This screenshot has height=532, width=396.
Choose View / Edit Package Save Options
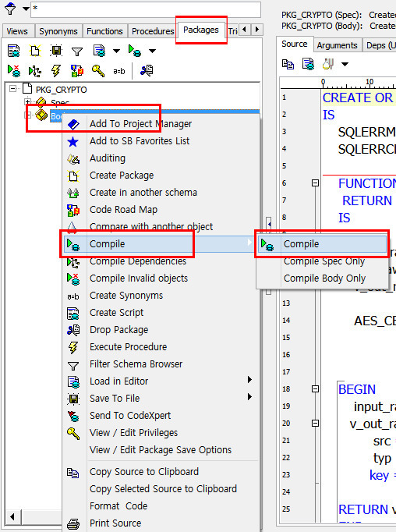[x=161, y=450]
